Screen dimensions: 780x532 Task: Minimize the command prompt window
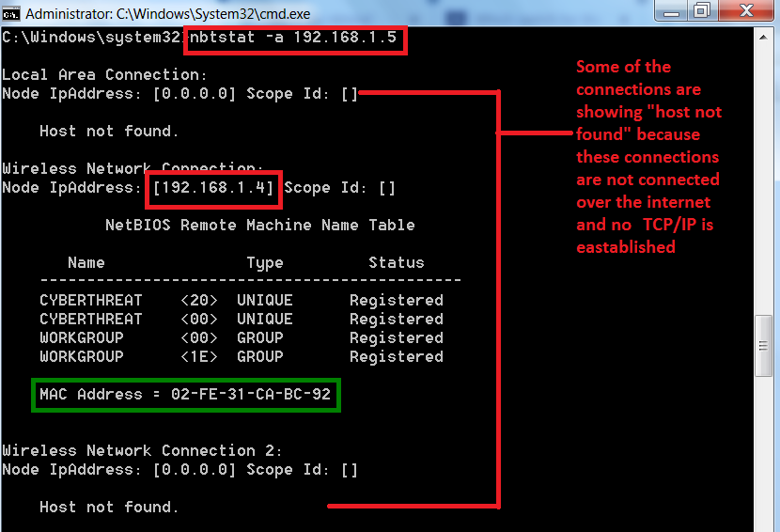tap(672, 12)
